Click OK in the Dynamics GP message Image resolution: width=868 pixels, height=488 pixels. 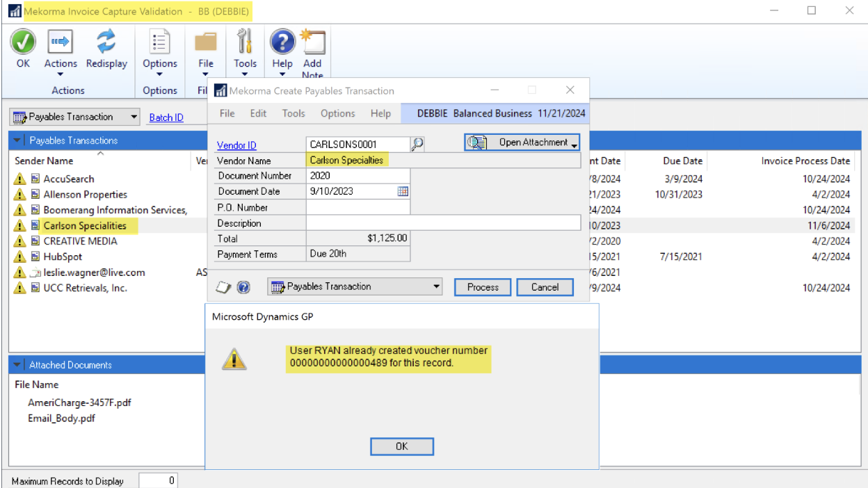coord(402,446)
